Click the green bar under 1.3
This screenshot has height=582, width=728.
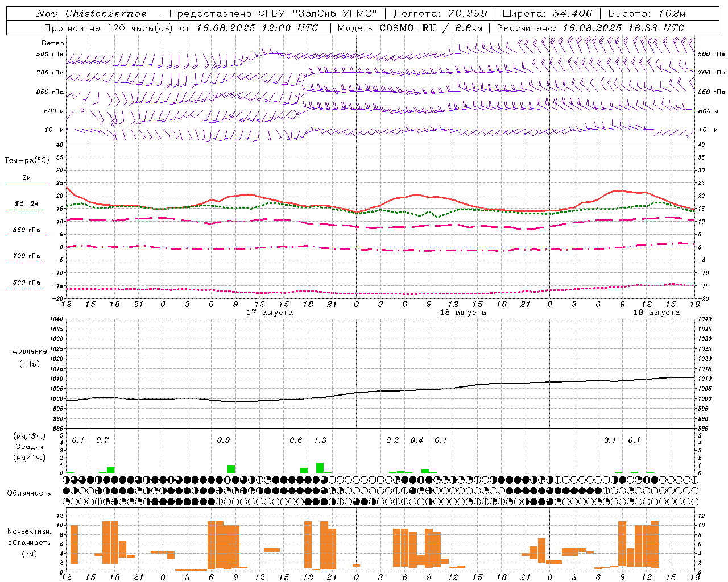(320, 468)
